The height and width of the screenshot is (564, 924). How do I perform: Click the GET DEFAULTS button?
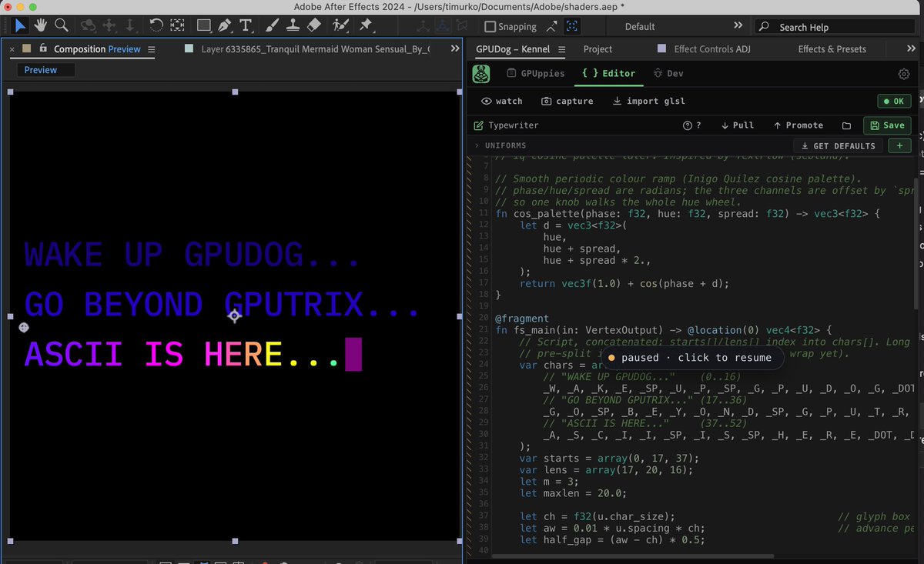838,145
